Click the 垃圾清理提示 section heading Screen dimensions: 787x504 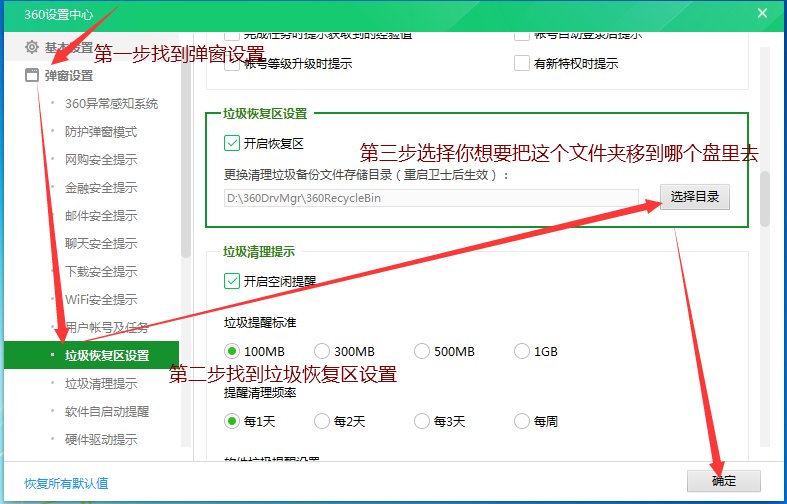click(x=259, y=251)
